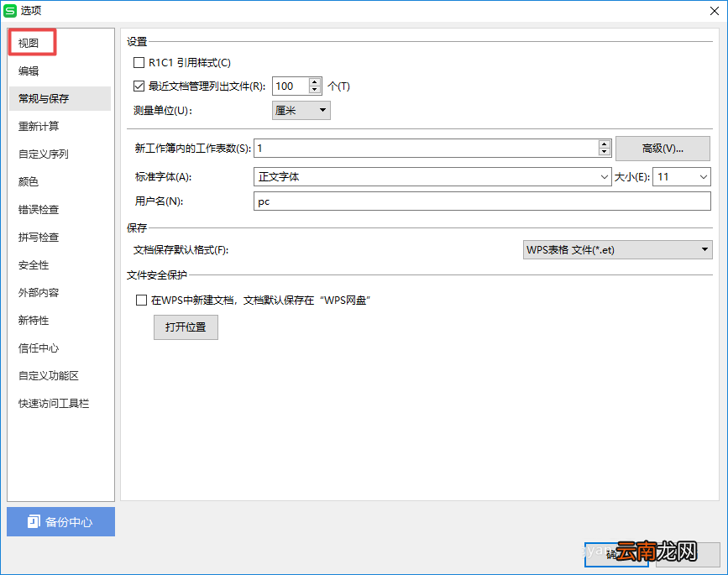This screenshot has width=728, height=575.
Task: Click the recent files count field
Action: click(291, 86)
